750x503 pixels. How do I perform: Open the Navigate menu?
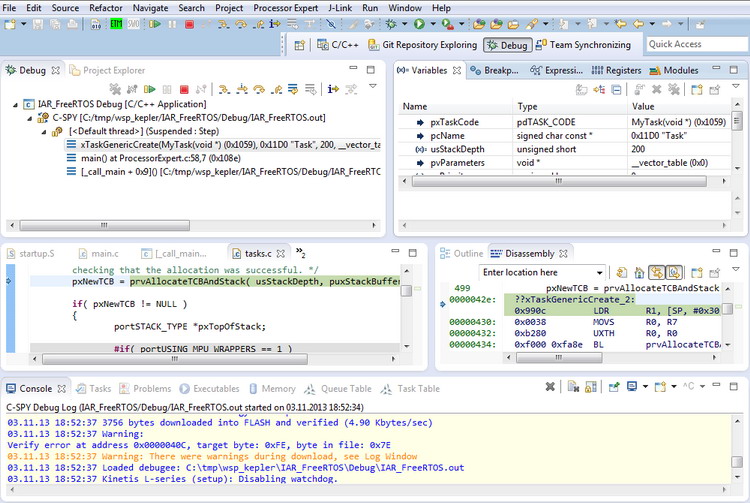[150, 8]
